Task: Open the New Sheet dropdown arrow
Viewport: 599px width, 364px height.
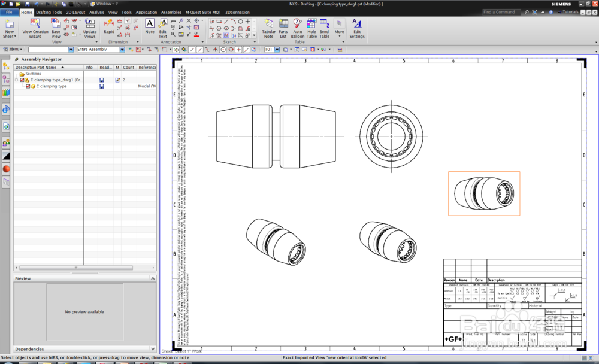Action: click(x=15, y=37)
